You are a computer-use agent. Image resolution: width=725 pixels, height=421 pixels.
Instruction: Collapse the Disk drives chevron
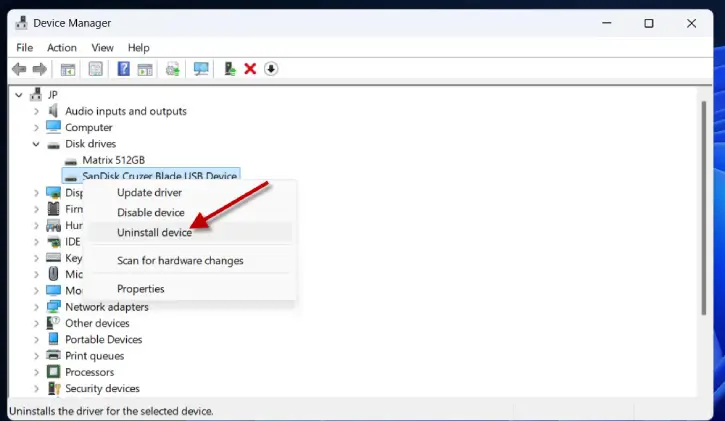[36, 144]
